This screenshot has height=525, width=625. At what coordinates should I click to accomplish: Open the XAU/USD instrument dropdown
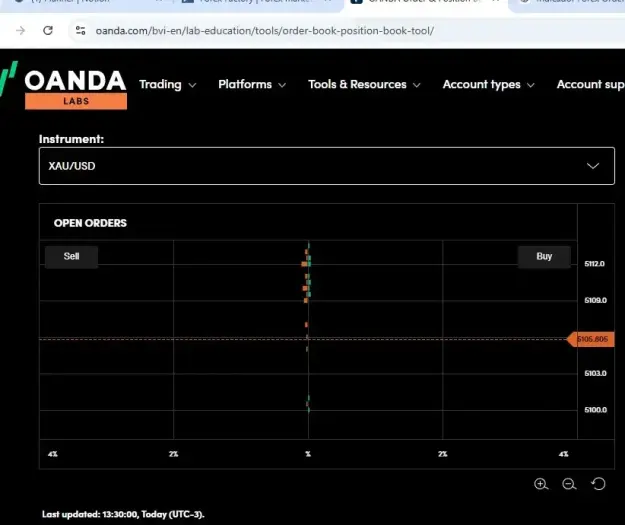pyautogui.click(x=326, y=166)
